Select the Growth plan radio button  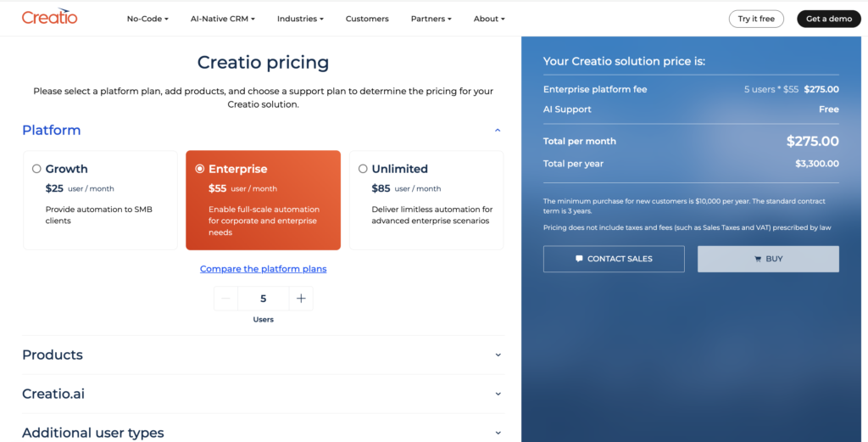click(x=36, y=169)
